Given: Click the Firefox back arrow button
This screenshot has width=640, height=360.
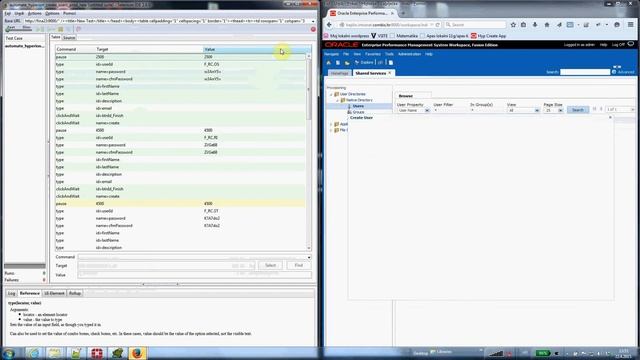Looking at the screenshot, I should pyautogui.click(x=329, y=25).
